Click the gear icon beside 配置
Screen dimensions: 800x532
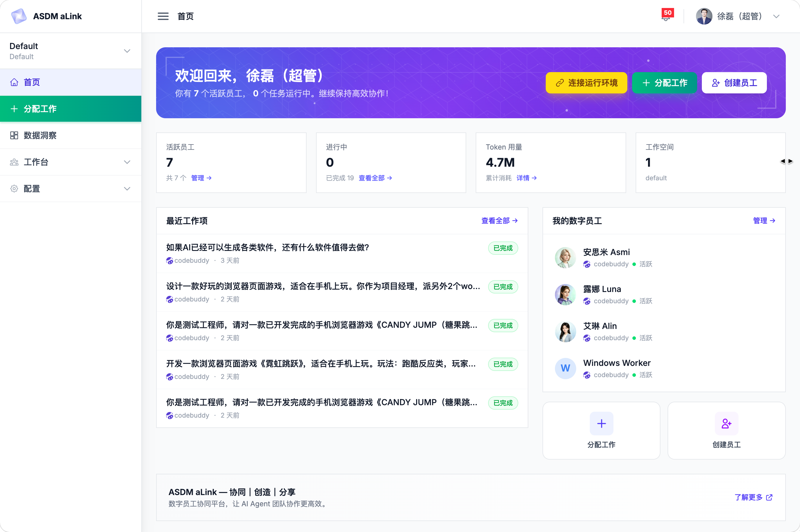pos(14,189)
